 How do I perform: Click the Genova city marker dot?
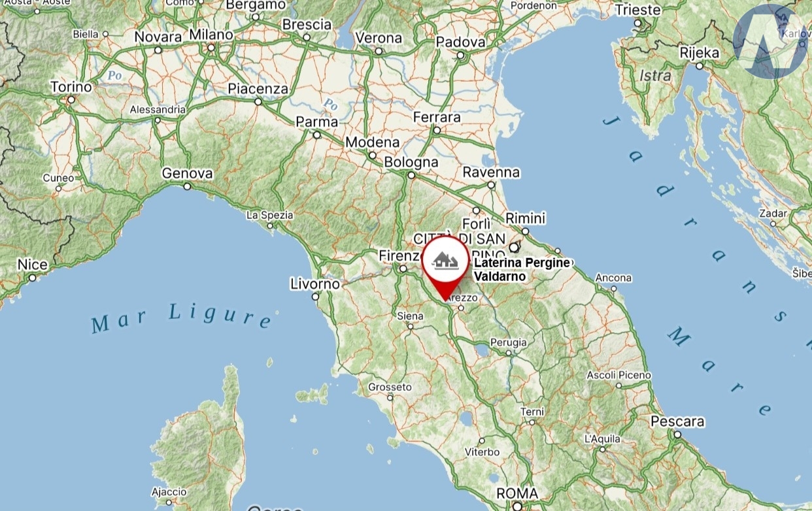tap(187, 186)
